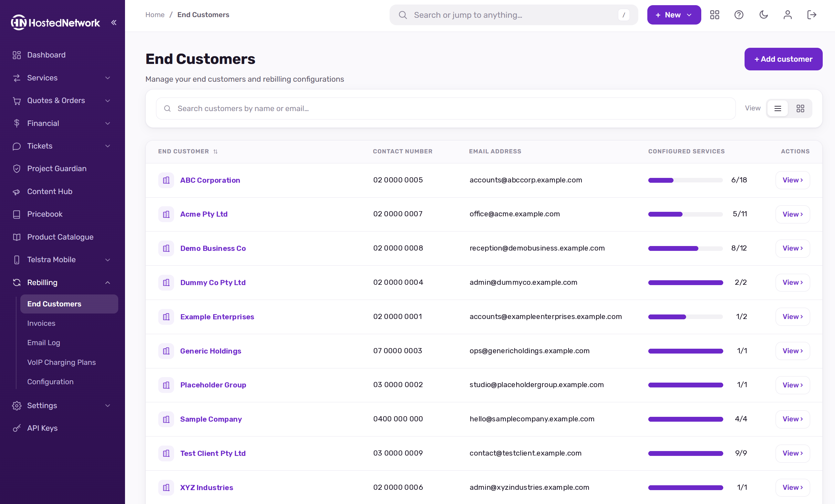Open the help question mark icon
The image size is (835, 504).
(739, 15)
